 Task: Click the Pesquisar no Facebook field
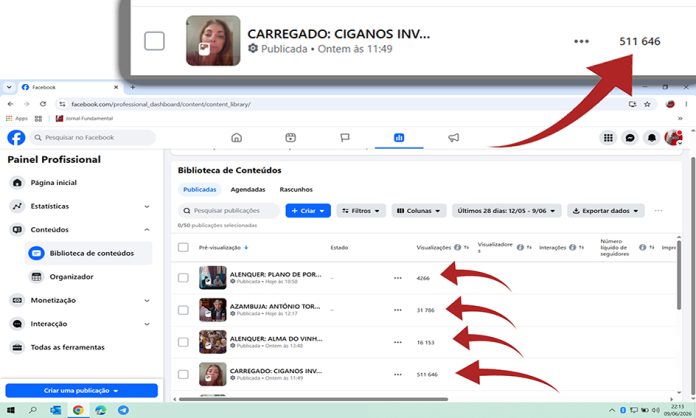tap(93, 138)
